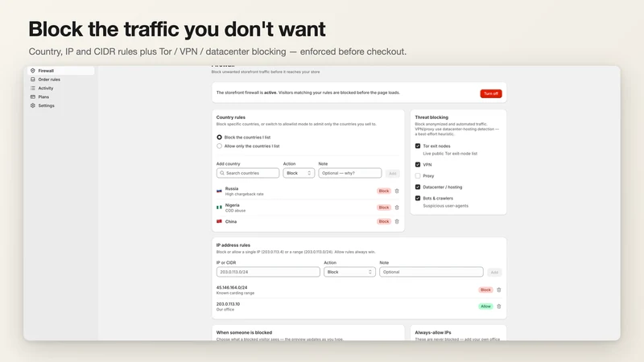Click Block badge on 45.146.164.0/24 row
The image size is (644, 362).
(485, 290)
